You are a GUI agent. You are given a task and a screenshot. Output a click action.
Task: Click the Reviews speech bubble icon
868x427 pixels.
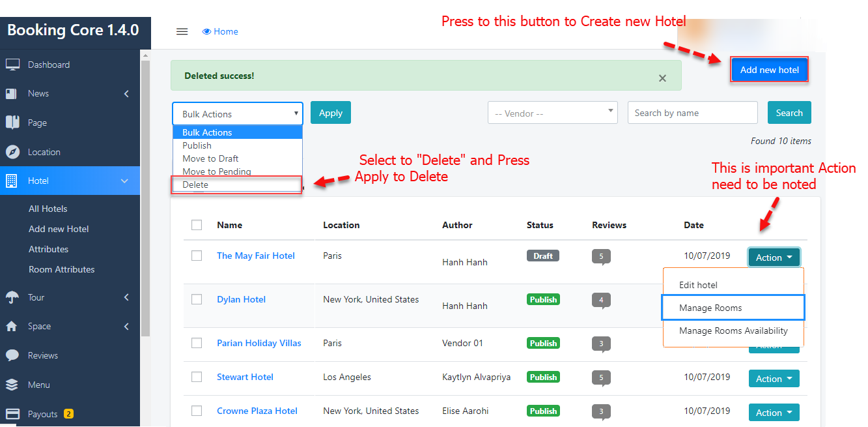12,355
